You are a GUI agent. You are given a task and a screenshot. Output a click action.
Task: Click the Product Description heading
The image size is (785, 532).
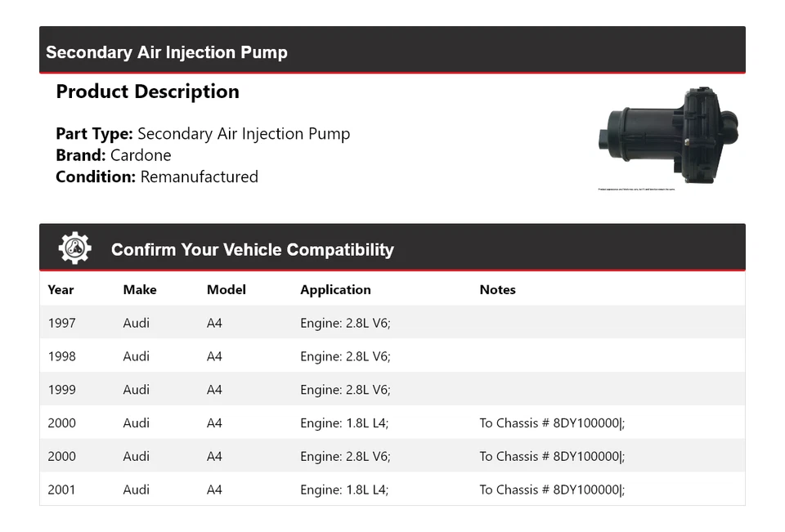(147, 92)
